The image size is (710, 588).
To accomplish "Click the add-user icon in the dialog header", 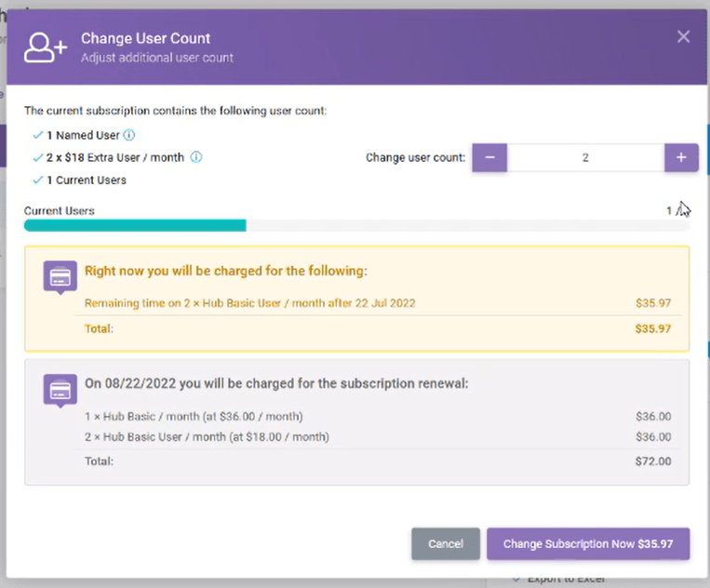I will (45, 47).
